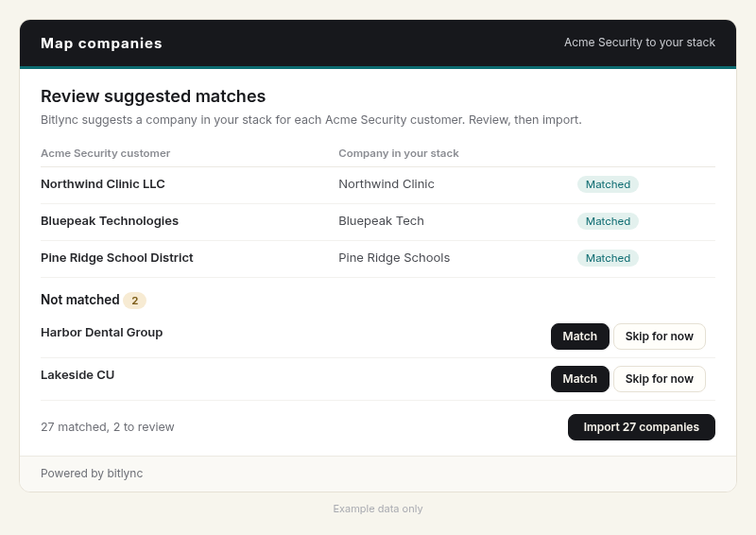Select Pine Ridge School District customer name
This screenshot has width=756, height=535.
(116, 258)
